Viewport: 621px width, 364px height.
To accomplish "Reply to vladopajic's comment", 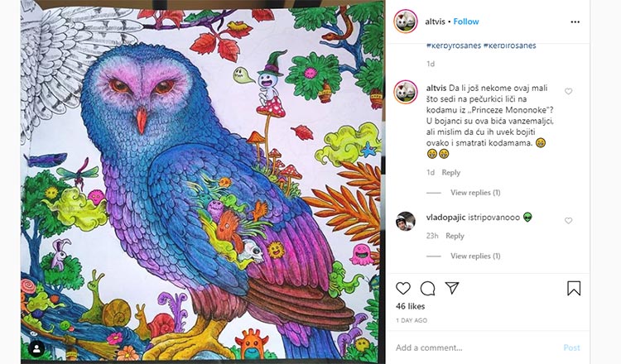I will (x=455, y=236).
